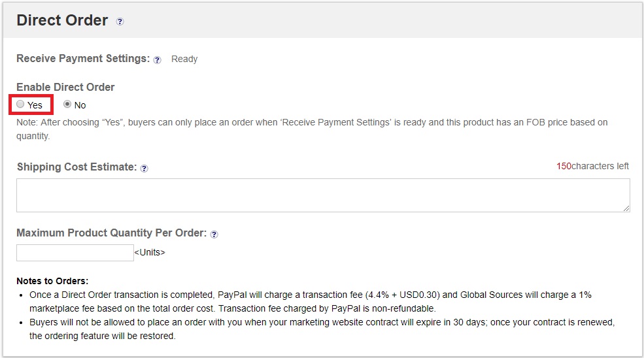
Task: Click the 'Maximum Product Quantity Per Order:' label
Action: click(112, 233)
